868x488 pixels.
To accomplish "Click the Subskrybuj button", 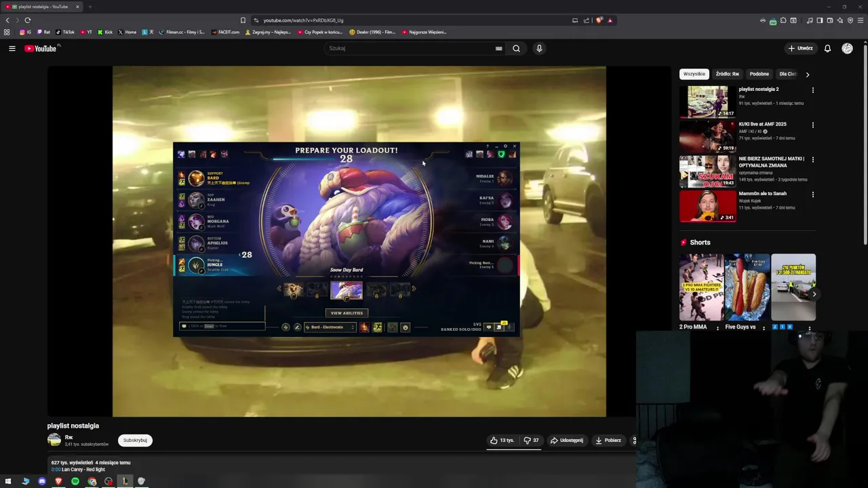I will point(135,440).
